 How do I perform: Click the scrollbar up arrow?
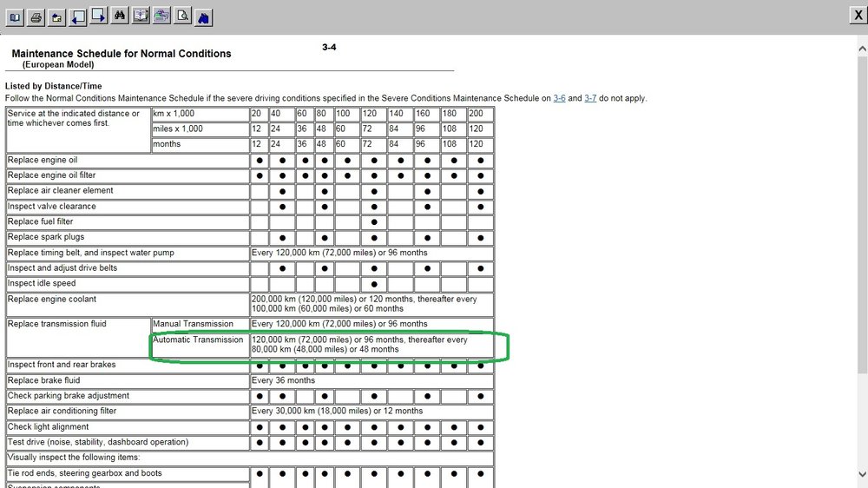tap(862, 49)
